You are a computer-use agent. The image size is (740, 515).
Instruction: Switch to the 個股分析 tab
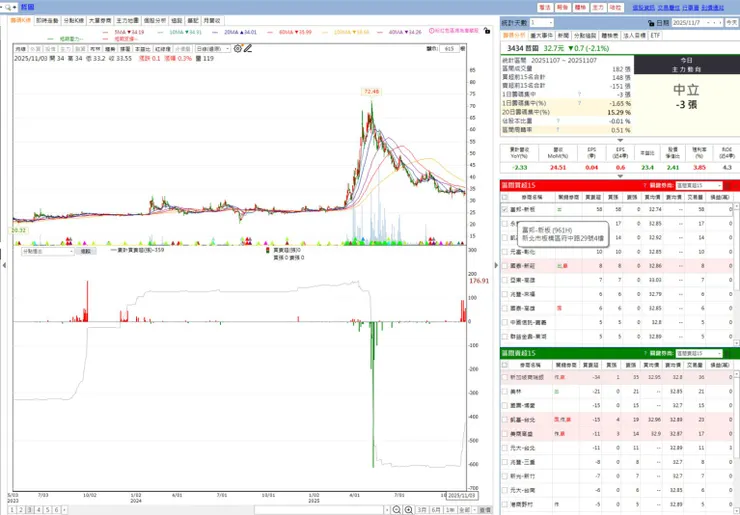click(x=155, y=20)
